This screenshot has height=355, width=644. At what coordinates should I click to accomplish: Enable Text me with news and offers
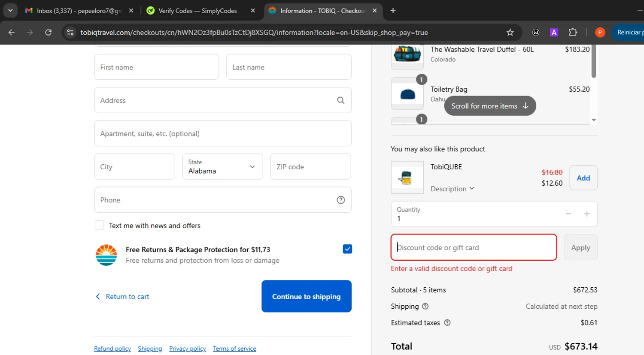(100, 225)
